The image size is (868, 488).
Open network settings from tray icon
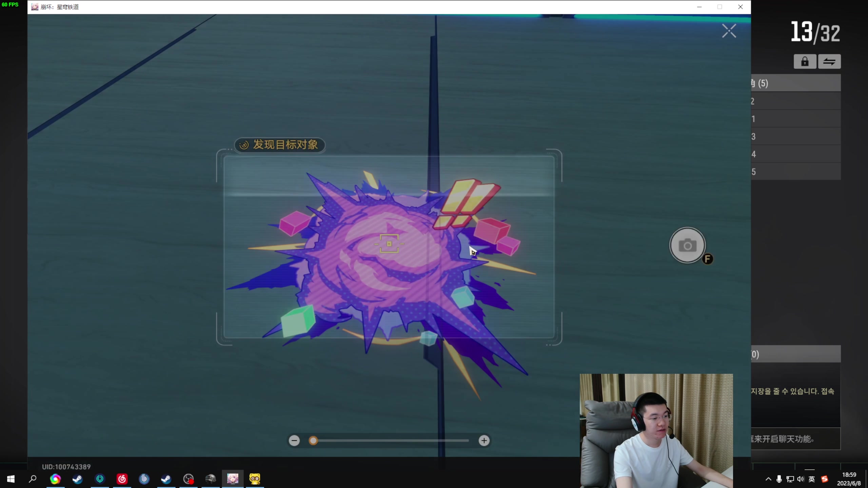point(790,479)
